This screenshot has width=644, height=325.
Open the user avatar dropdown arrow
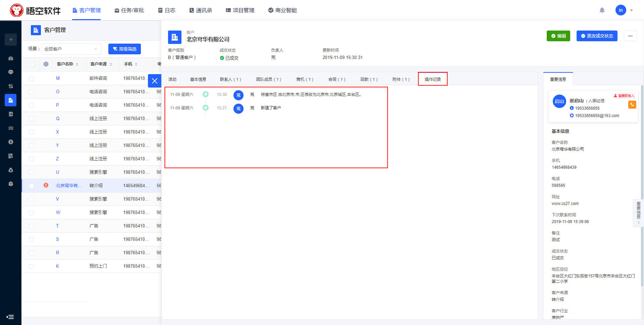point(631,10)
